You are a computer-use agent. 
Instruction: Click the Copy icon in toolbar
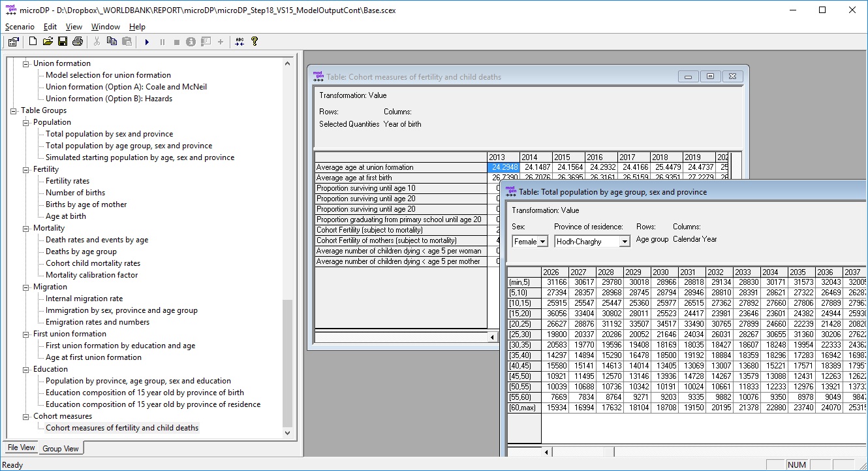(x=112, y=42)
